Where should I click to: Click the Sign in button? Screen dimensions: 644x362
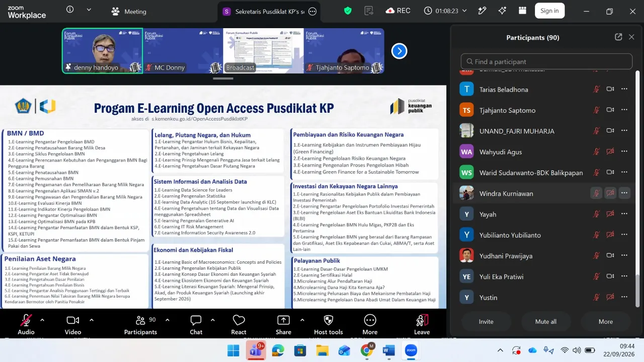(549, 11)
